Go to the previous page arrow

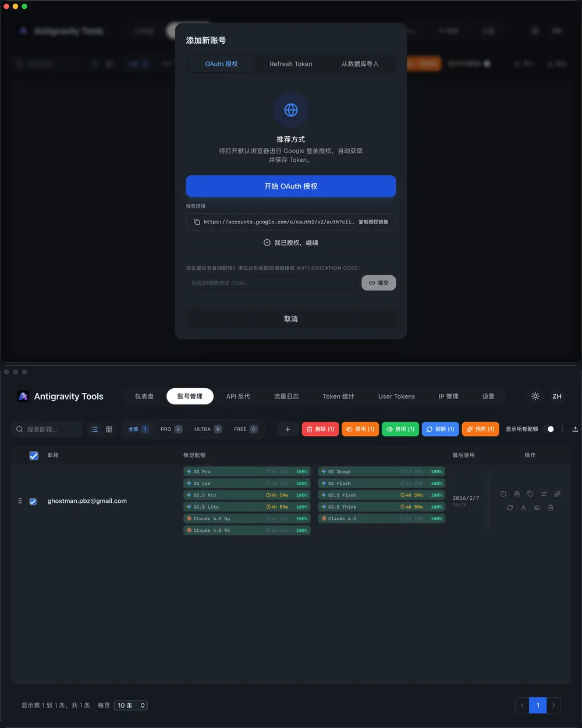(522, 705)
